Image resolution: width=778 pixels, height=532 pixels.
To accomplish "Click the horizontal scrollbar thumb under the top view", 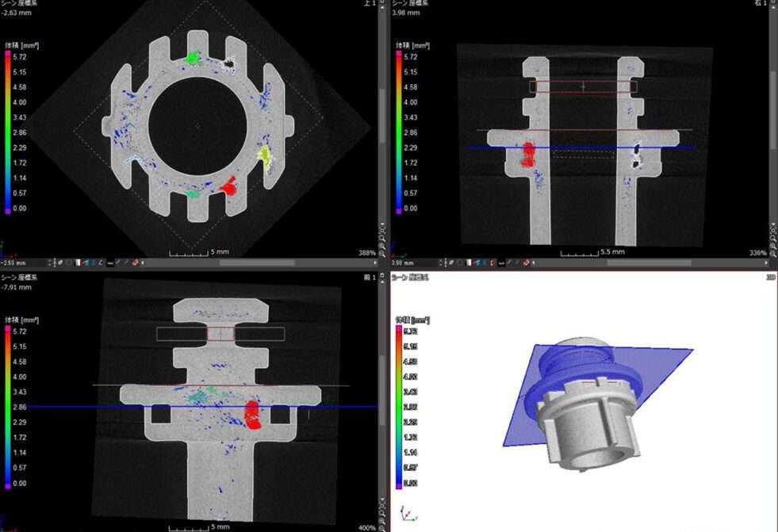I will [257, 262].
